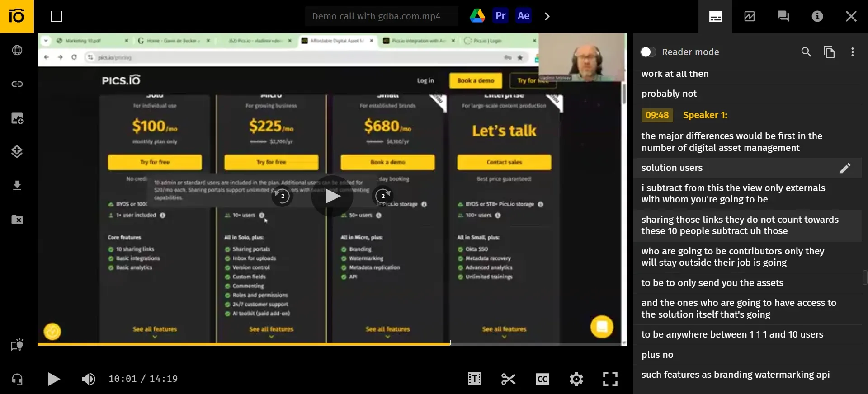Enter fullscreen video mode

[x=610, y=379]
